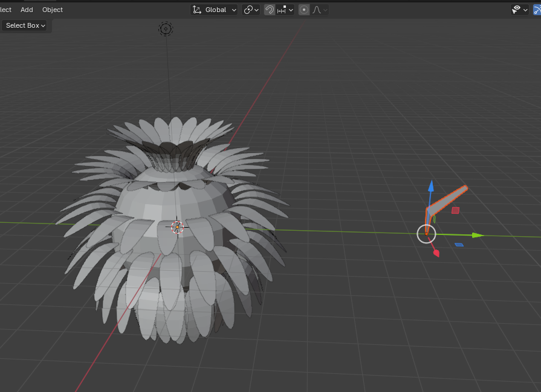Expand the Global transform orientation dropdown
The image size is (541, 392).
[215, 10]
